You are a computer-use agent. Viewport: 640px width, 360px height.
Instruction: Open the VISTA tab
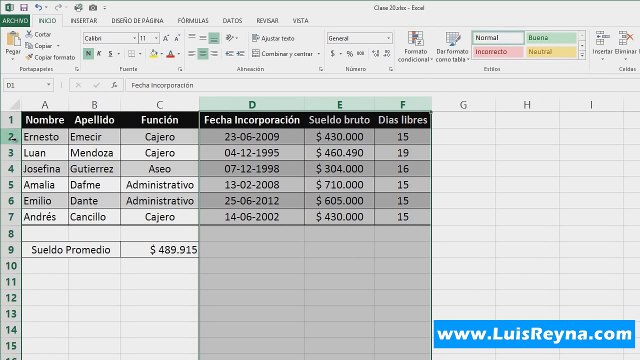coord(300,20)
